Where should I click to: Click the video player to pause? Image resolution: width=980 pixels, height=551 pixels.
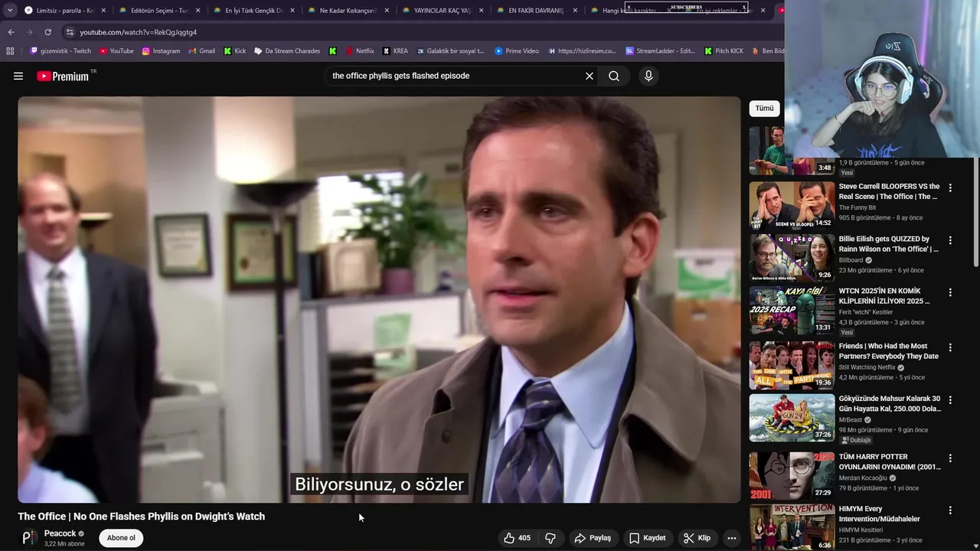379,299
